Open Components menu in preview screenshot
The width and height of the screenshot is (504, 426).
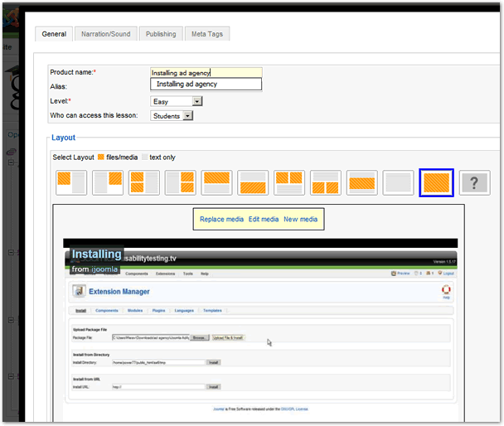tap(137, 274)
